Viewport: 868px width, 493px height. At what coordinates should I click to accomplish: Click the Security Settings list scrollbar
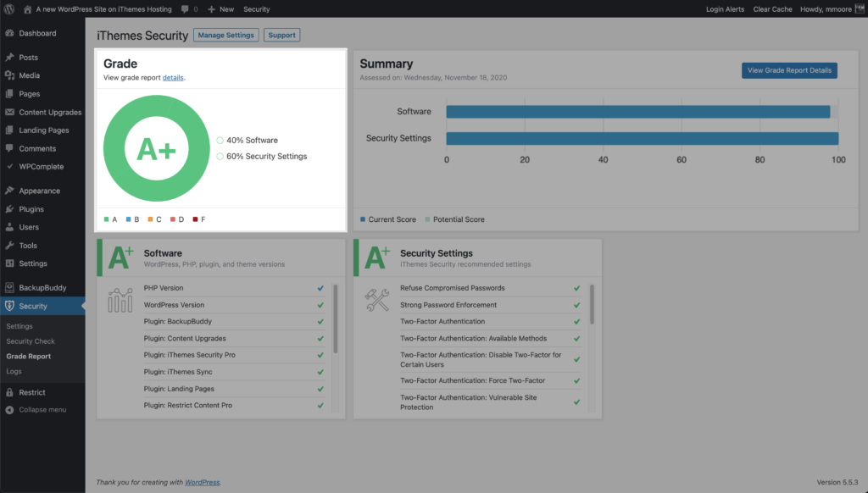(x=592, y=304)
